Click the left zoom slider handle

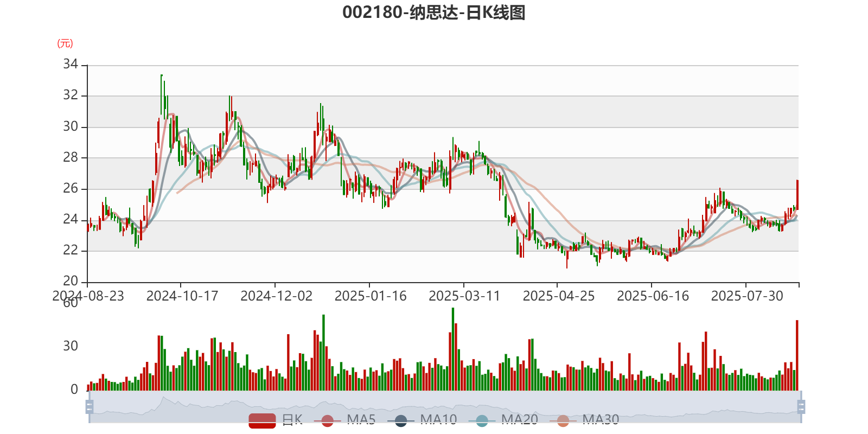(x=90, y=406)
